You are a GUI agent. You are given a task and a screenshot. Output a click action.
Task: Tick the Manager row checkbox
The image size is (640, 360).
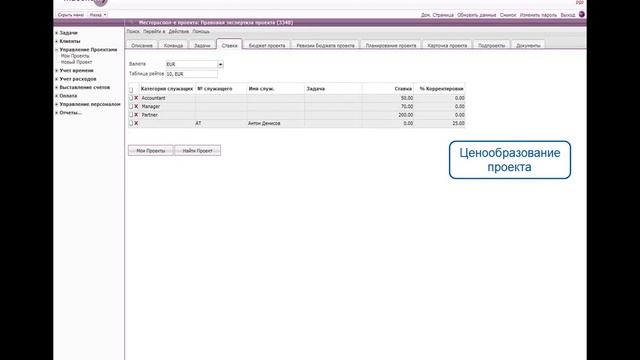click(x=131, y=107)
